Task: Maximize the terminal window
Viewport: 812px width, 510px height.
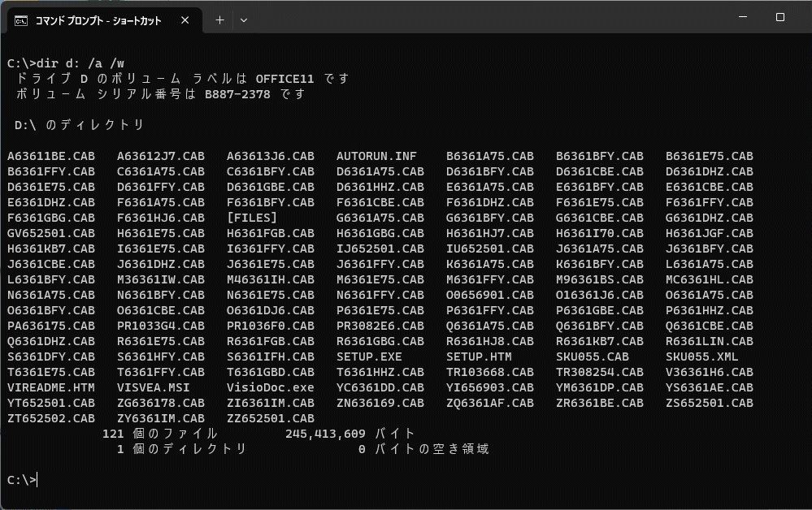Action: point(779,17)
